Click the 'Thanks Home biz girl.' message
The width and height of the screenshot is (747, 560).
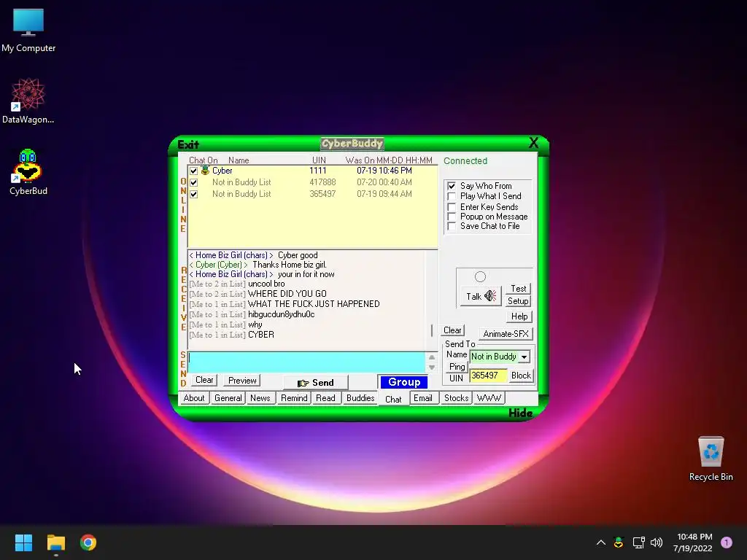pyautogui.click(x=290, y=265)
